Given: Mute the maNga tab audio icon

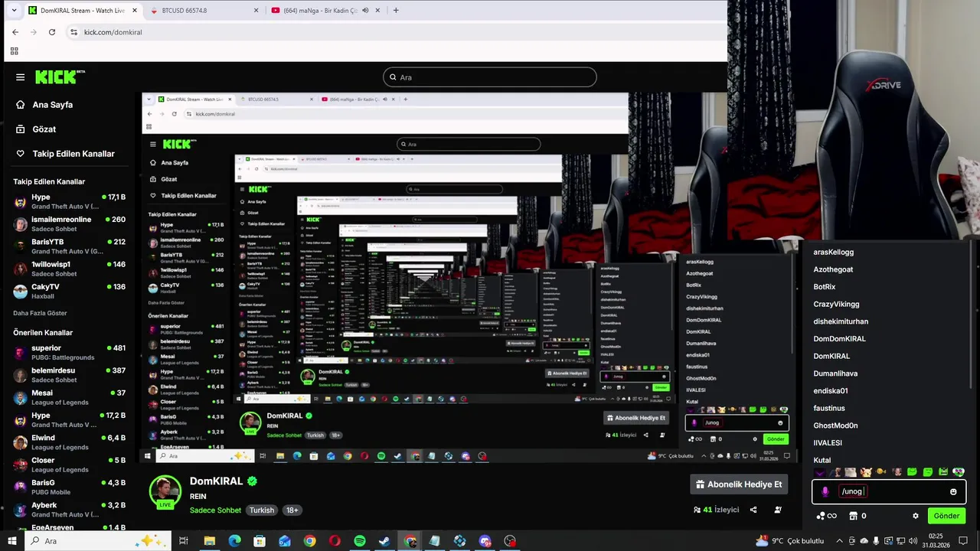Looking at the screenshot, I should (365, 11).
